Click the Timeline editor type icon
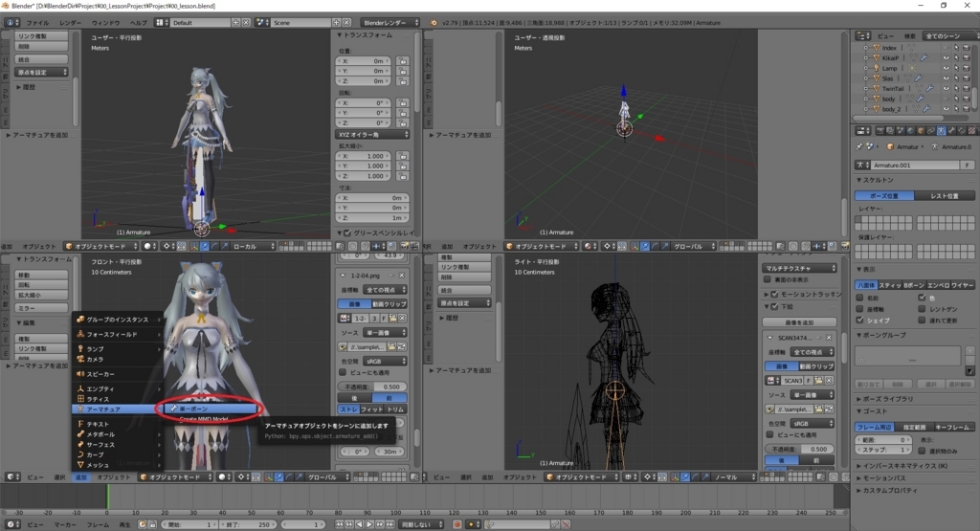The width and height of the screenshot is (980, 531). click(11, 524)
